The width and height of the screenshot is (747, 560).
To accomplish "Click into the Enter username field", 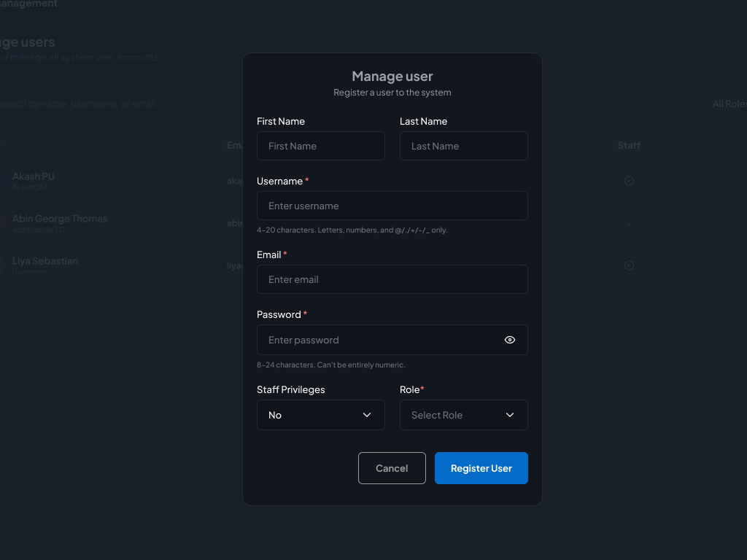I will [392, 206].
